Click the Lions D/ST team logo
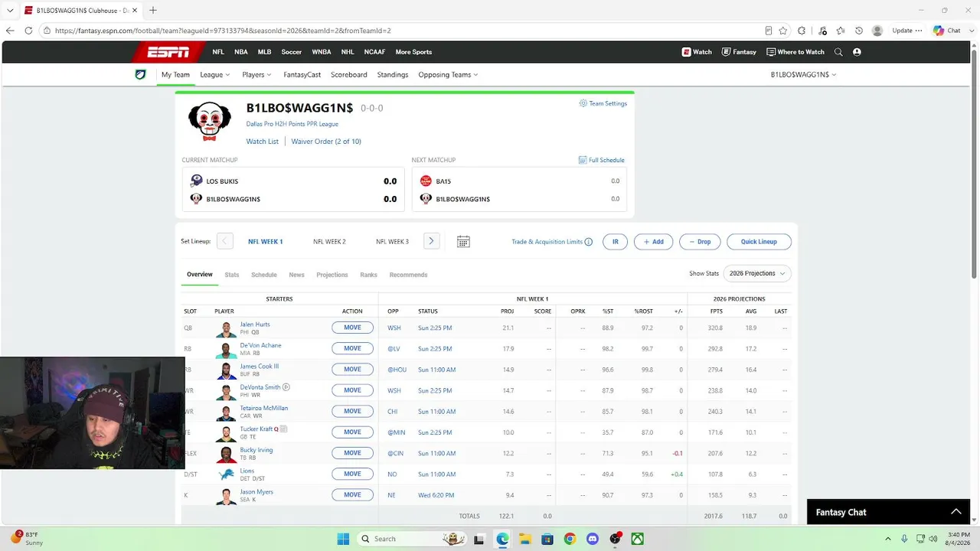The width and height of the screenshot is (980, 551). coord(226,474)
